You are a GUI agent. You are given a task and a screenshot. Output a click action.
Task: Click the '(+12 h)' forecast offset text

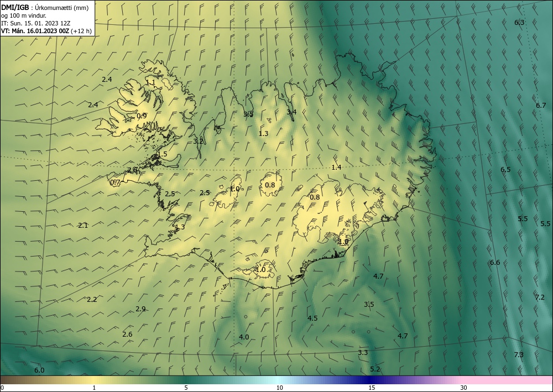[x=81, y=31]
